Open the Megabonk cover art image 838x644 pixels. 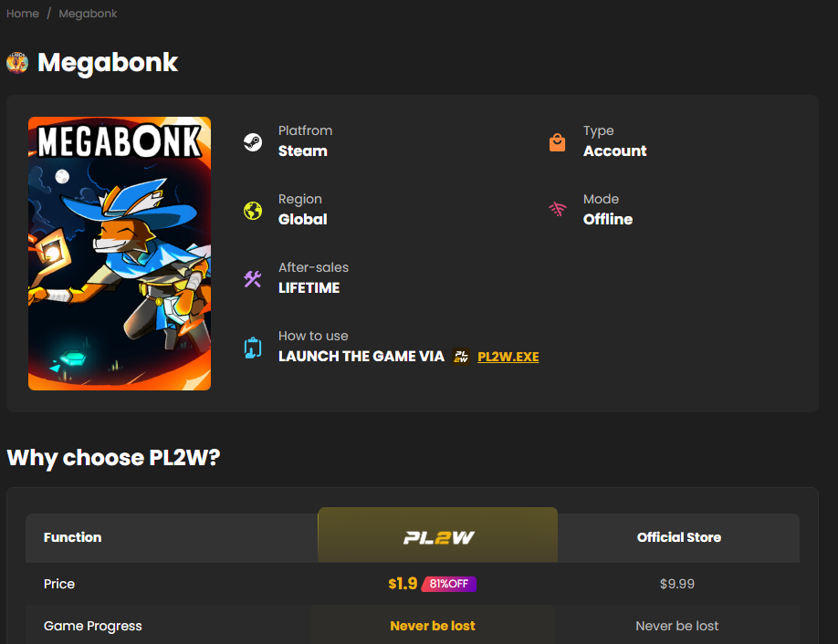[x=120, y=254]
